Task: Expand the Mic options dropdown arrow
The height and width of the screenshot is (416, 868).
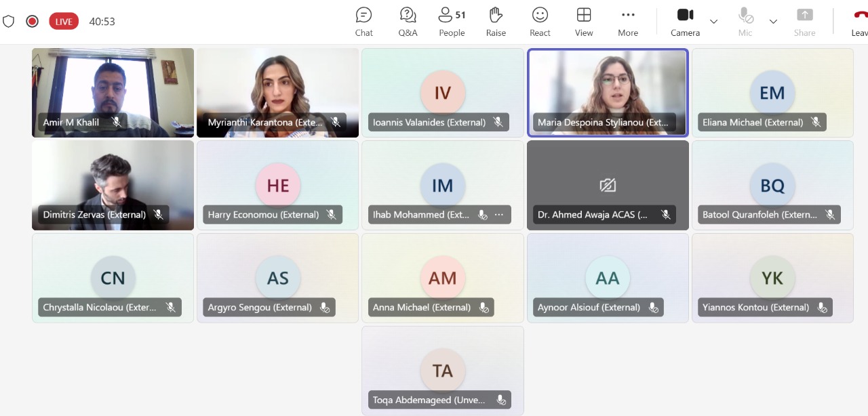Action: 773,22
